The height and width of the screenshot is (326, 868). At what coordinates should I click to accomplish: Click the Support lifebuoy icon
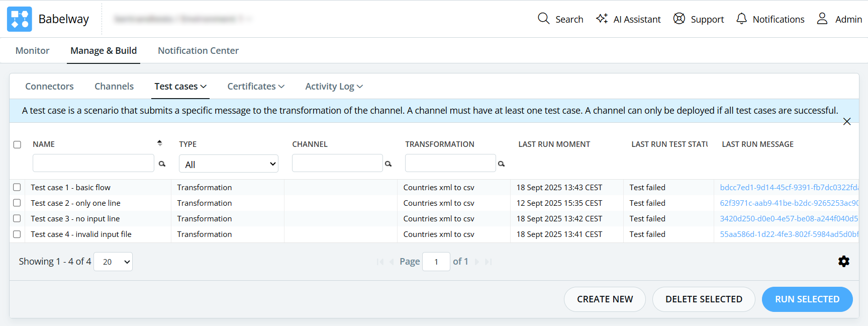679,19
